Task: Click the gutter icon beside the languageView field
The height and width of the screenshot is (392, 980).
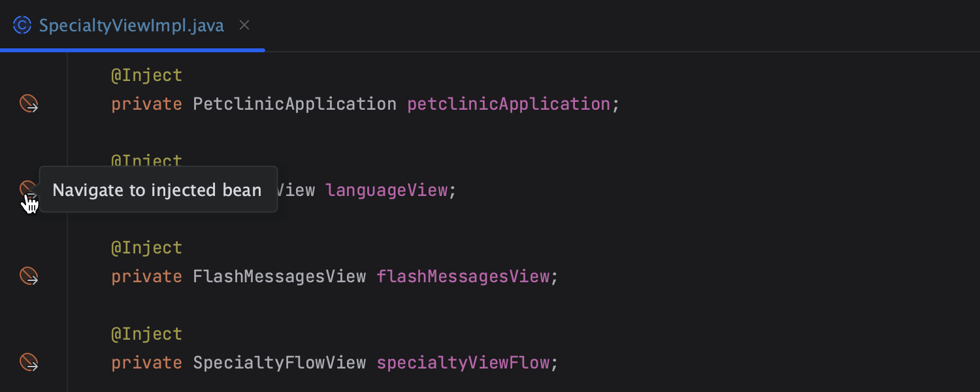Action: 27,189
